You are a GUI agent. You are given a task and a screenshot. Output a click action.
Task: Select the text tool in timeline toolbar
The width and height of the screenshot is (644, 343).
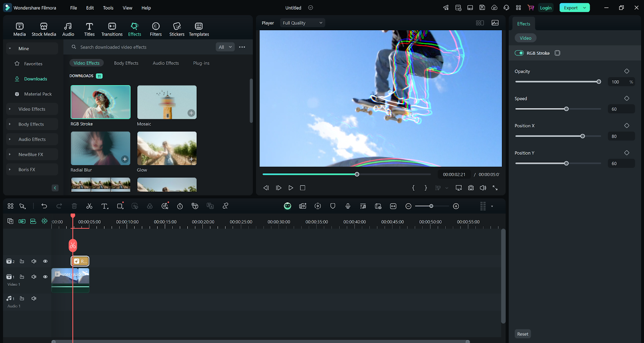coord(105,206)
